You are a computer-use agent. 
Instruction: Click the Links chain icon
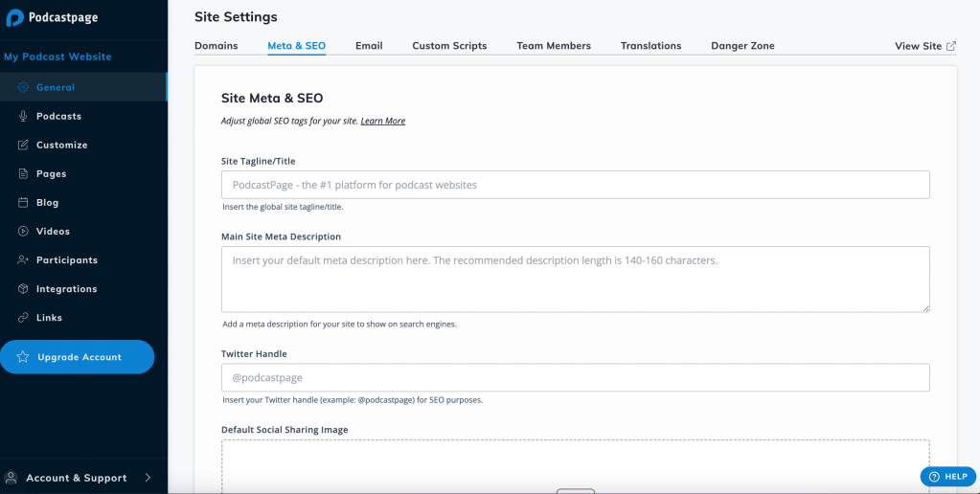coord(23,317)
